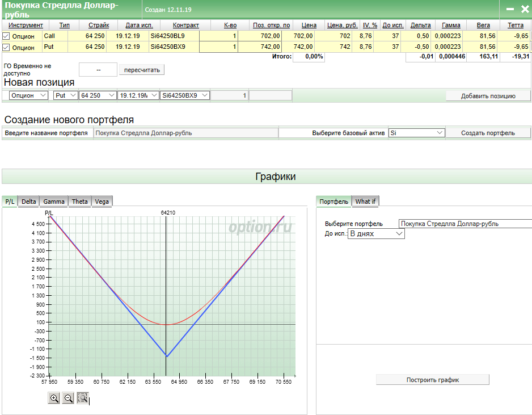The width and height of the screenshot is (532, 415).
Task: Open expiration date dropdown 19.12.19
Action: click(138, 95)
